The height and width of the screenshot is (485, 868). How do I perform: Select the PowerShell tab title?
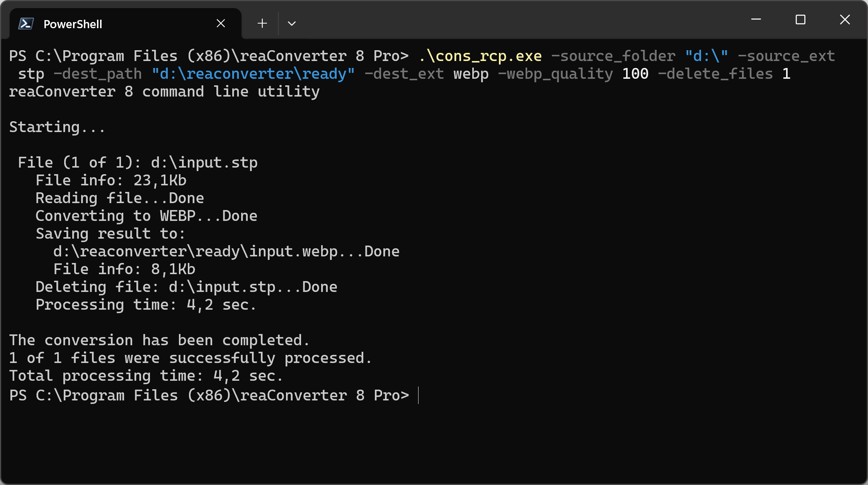point(73,24)
